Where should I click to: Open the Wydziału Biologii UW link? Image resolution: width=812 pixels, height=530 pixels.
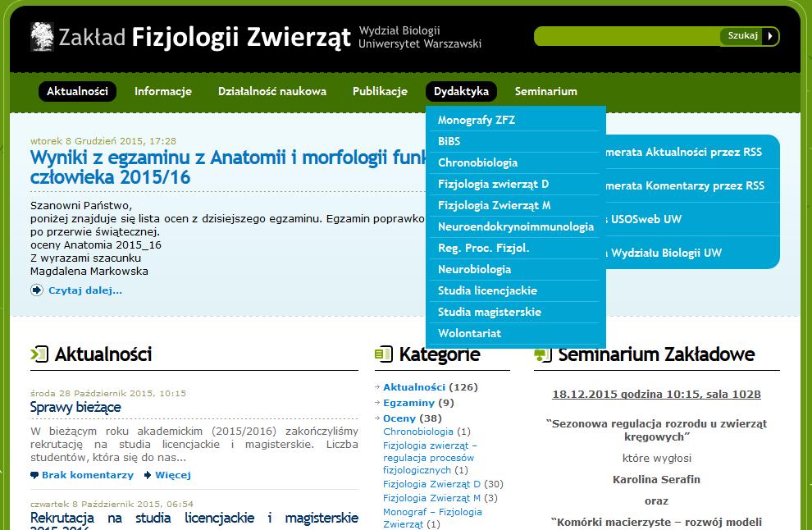666,253
